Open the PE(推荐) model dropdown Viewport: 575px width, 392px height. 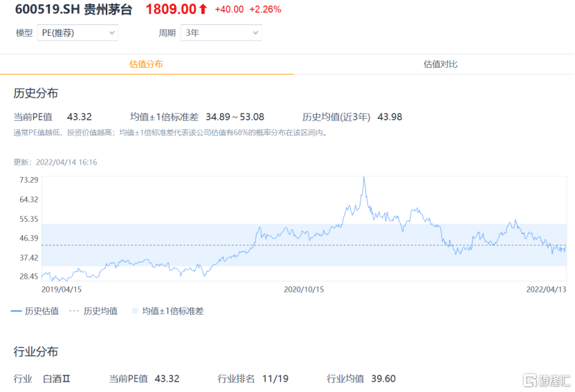77,33
